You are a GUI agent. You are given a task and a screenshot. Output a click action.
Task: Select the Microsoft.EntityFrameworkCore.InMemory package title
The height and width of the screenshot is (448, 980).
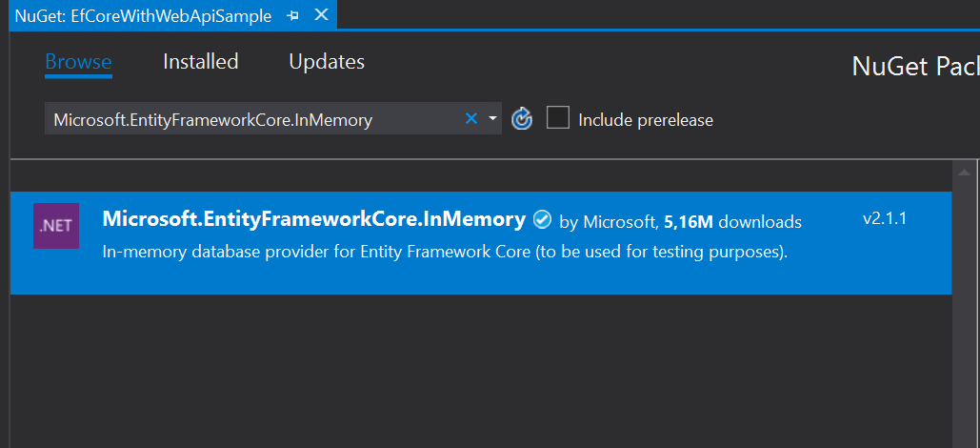(313, 219)
